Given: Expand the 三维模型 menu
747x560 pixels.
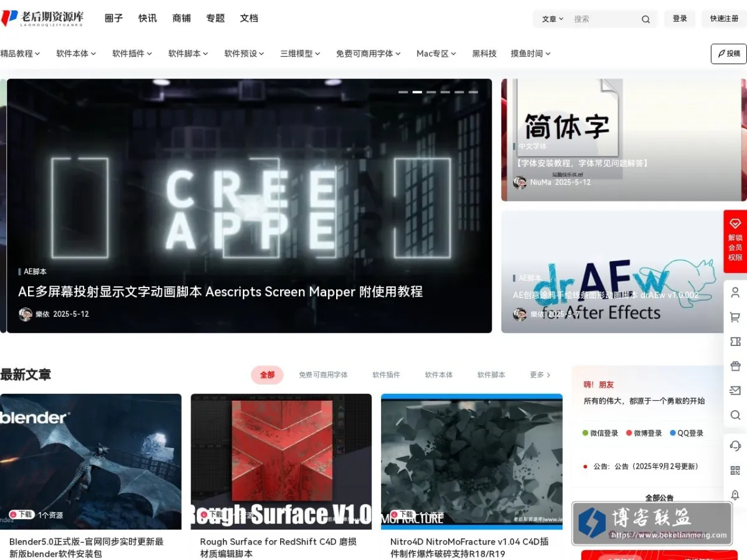Looking at the screenshot, I should point(300,54).
